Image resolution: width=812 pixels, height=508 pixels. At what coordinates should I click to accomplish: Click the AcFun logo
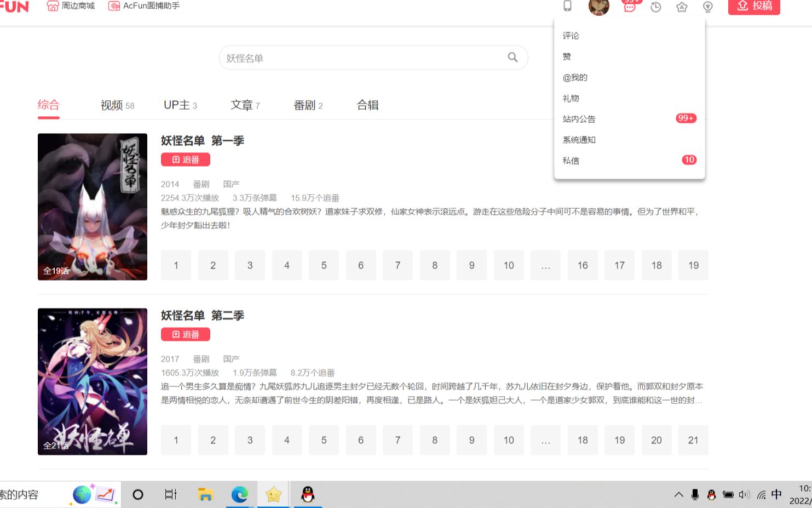point(14,7)
